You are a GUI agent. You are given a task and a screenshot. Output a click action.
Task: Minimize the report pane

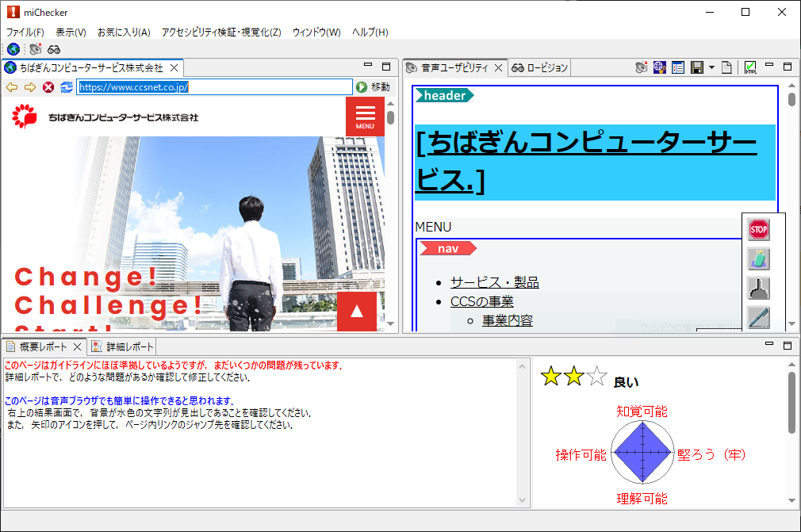pos(768,345)
